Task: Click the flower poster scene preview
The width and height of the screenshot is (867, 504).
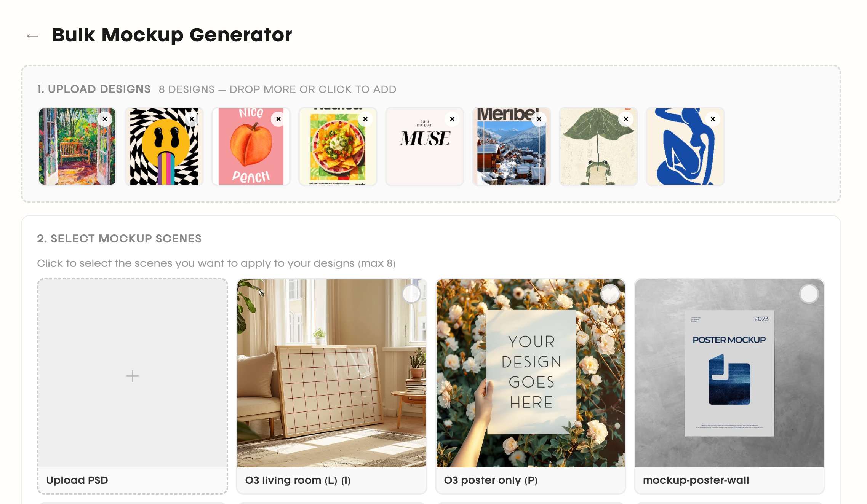Action: 531,373
